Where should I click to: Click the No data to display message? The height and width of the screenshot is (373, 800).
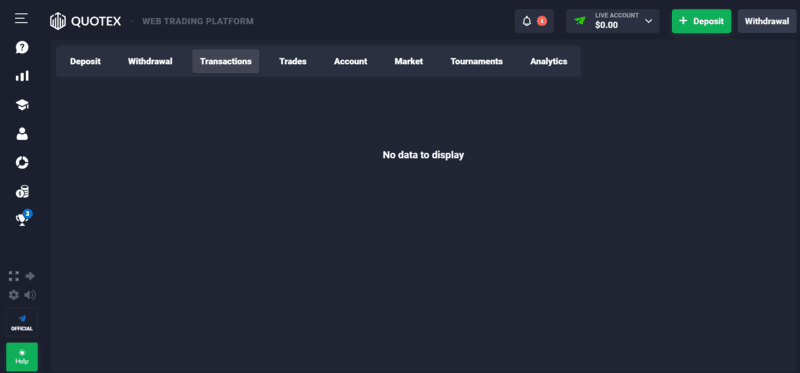click(x=423, y=155)
